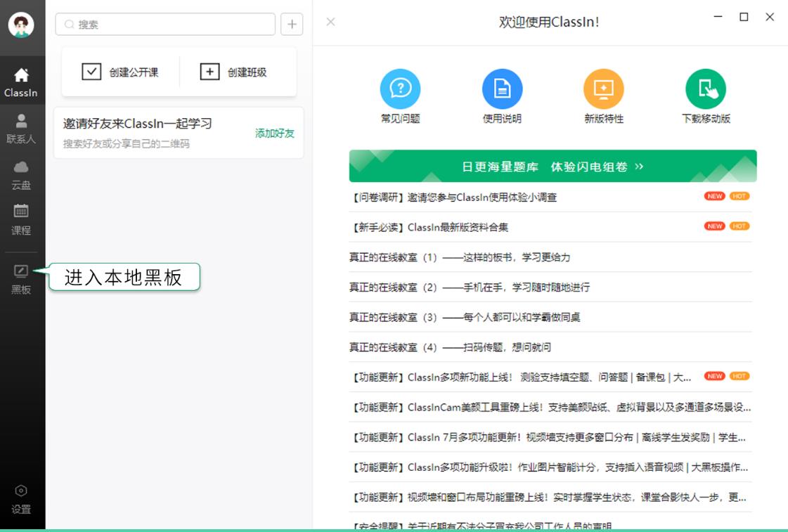
Task: Open 真正的在线教室（1）article
Action: click(x=550, y=257)
